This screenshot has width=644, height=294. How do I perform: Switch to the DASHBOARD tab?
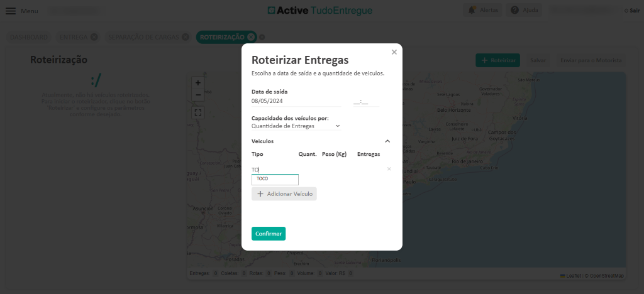[x=29, y=37]
